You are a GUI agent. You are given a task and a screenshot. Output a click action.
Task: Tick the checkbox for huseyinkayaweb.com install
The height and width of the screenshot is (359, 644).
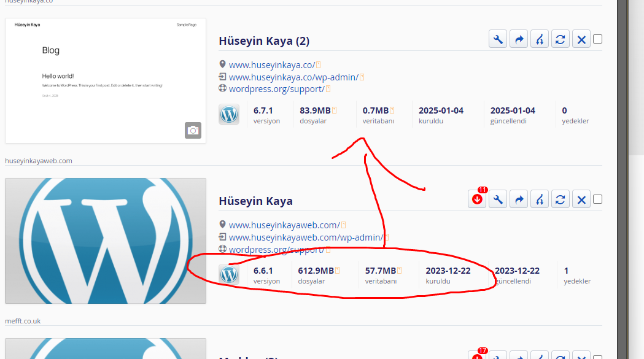point(597,199)
